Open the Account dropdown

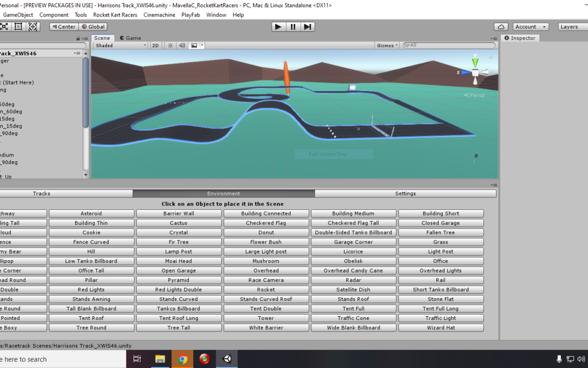(530, 27)
